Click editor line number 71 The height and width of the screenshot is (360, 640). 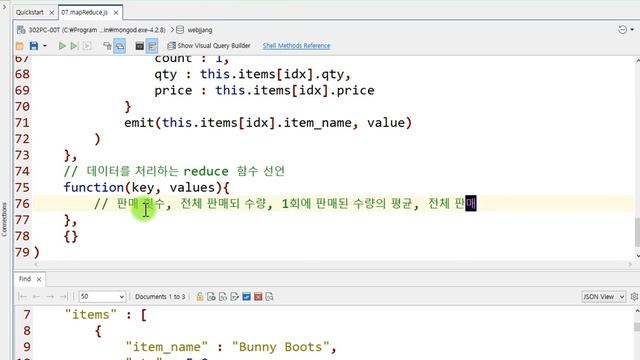pos(22,123)
